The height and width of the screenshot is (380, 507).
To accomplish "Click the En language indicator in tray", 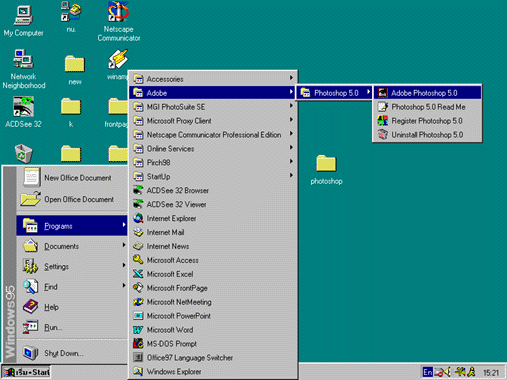I will click(427, 372).
